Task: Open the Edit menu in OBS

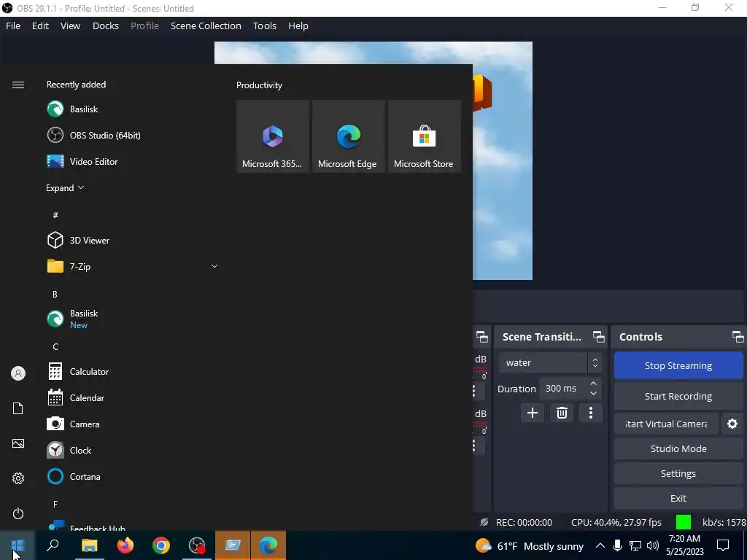Action: point(41,26)
